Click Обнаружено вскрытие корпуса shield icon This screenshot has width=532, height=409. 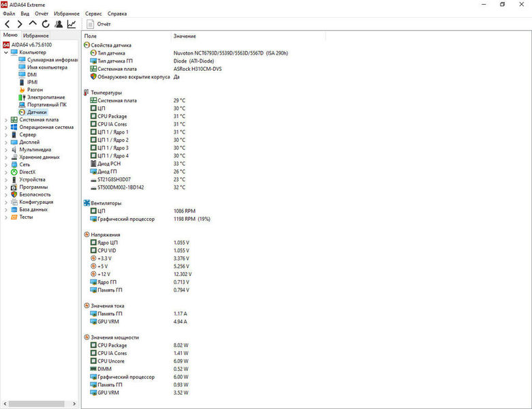(93, 77)
